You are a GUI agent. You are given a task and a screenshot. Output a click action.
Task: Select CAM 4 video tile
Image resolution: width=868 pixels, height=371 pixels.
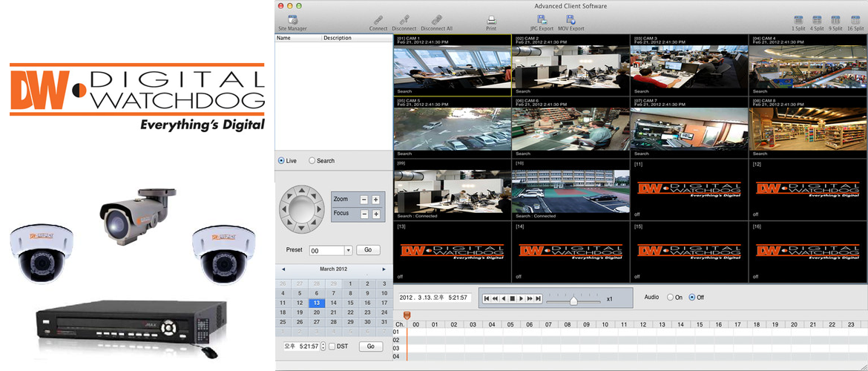click(x=808, y=65)
